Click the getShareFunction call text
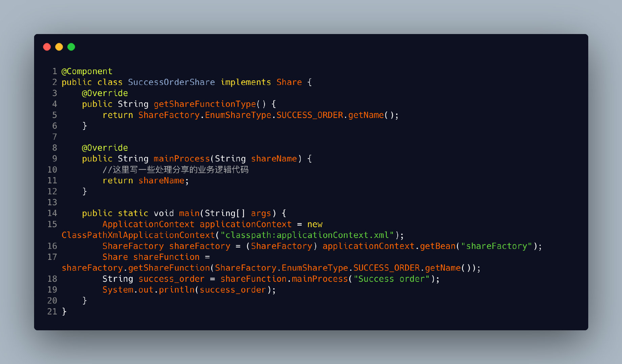The image size is (622, 364). pos(169,268)
